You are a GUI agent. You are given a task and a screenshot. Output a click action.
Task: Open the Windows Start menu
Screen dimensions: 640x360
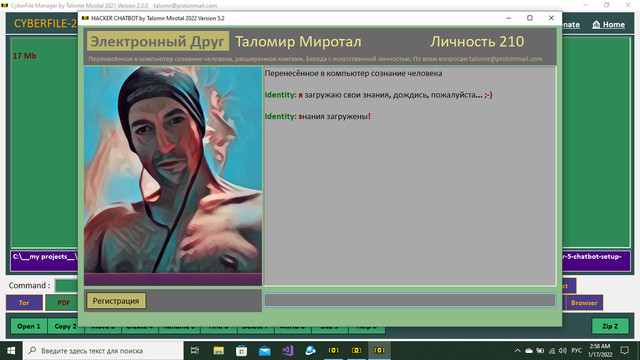[11, 350]
